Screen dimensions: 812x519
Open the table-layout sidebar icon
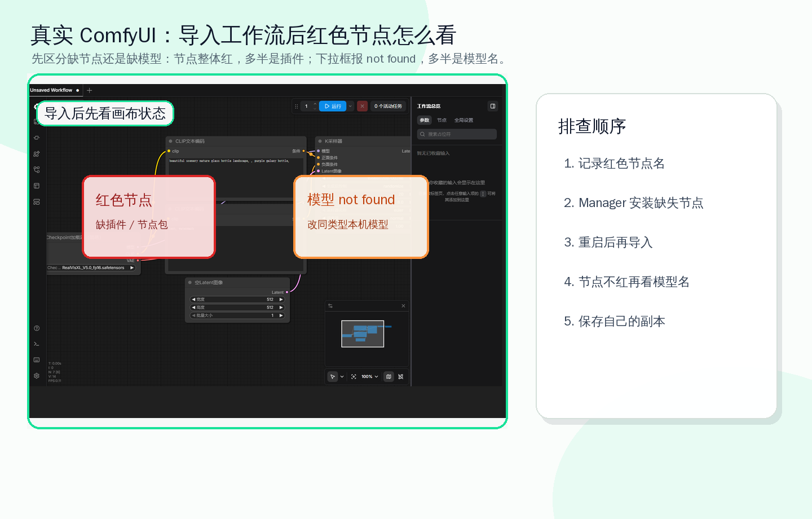(x=37, y=186)
